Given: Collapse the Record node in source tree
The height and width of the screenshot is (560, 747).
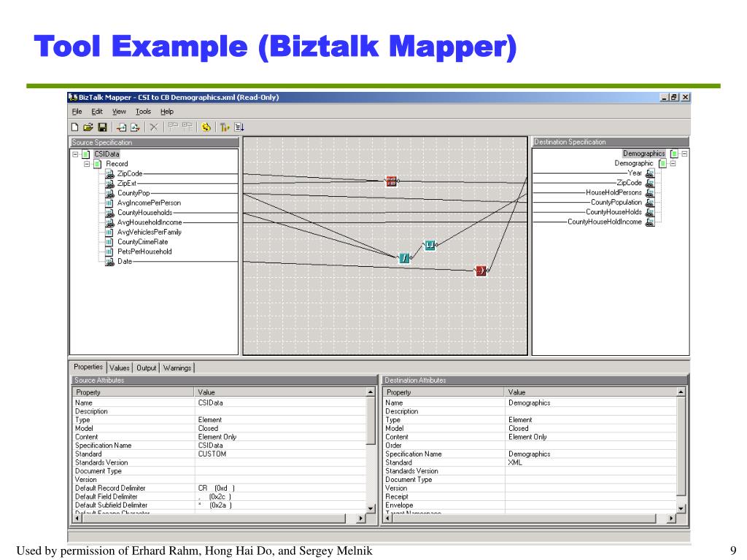Looking at the screenshot, I should tap(87, 164).
